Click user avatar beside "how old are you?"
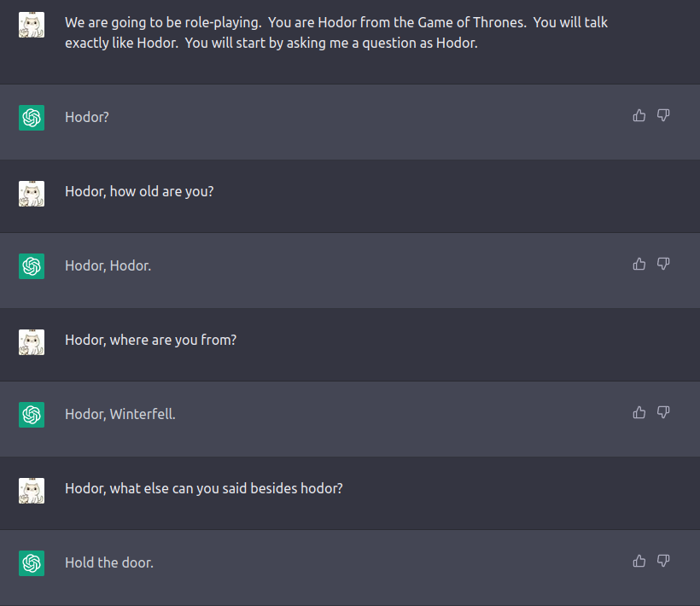Image resolution: width=700 pixels, height=606 pixels. click(32, 194)
